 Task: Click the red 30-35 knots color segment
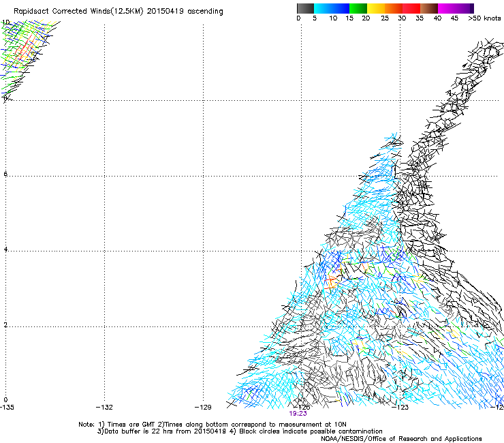click(411, 8)
